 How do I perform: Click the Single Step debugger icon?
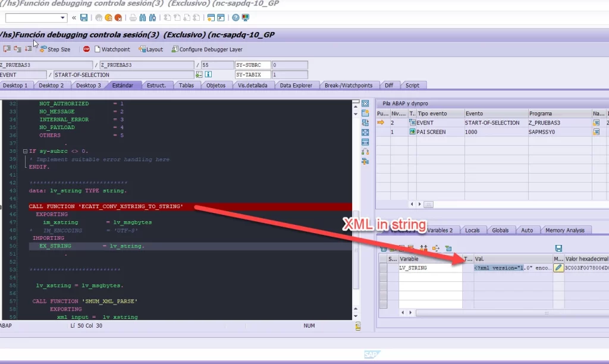7,49
